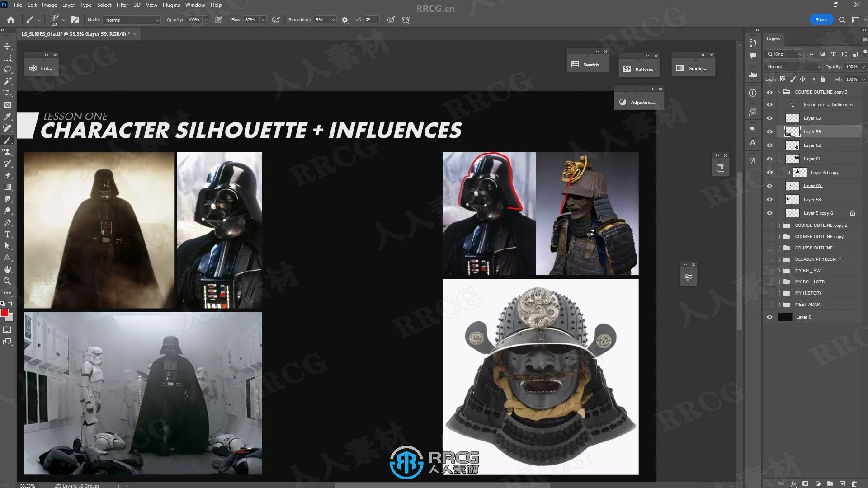Image resolution: width=868 pixels, height=488 pixels.
Task: Select the Frame tool
Action: tap(7, 105)
